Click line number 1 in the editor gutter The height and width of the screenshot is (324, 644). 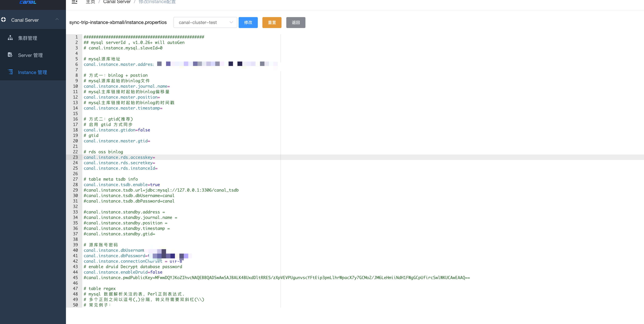point(76,37)
